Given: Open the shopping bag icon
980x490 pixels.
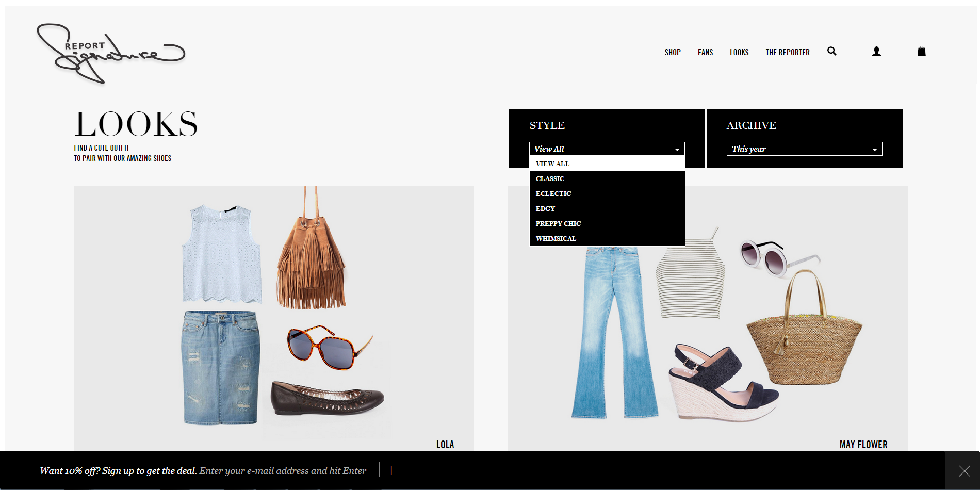Looking at the screenshot, I should (922, 52).
